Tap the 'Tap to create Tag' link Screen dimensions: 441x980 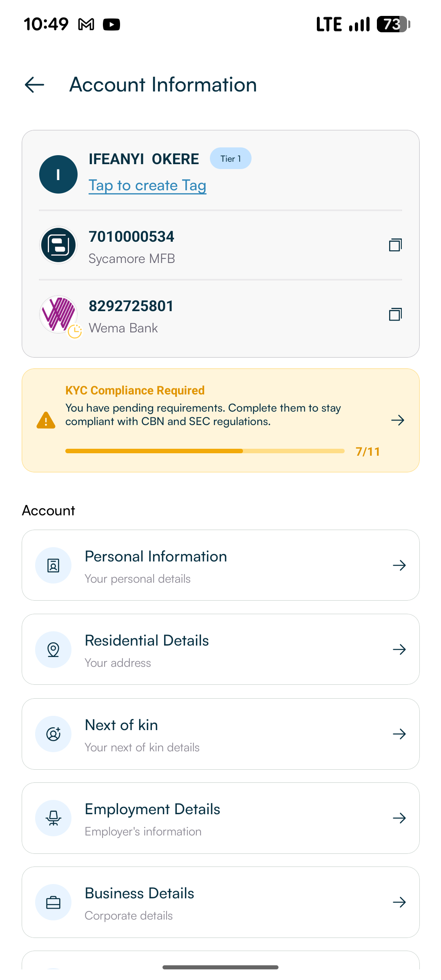click(147, 185)
